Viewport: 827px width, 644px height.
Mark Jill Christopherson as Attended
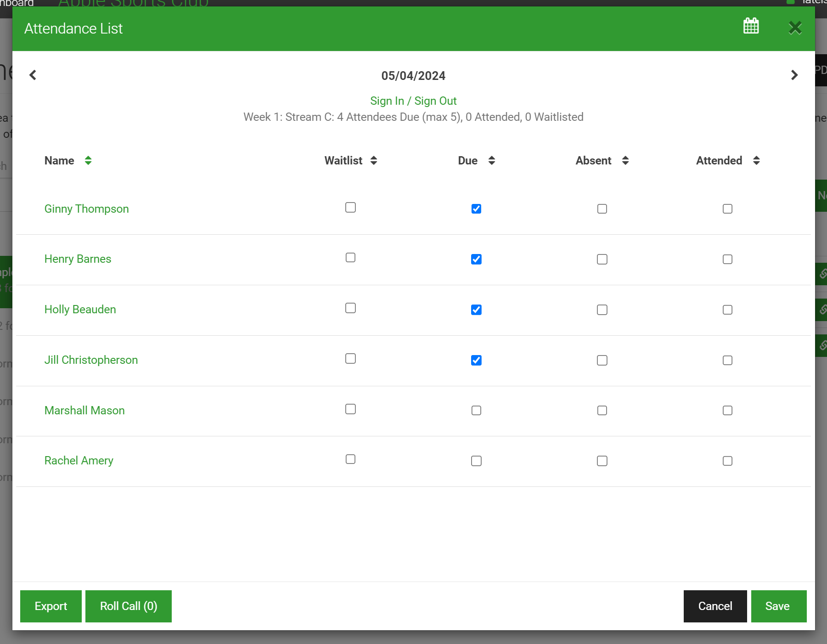point(727,361)
